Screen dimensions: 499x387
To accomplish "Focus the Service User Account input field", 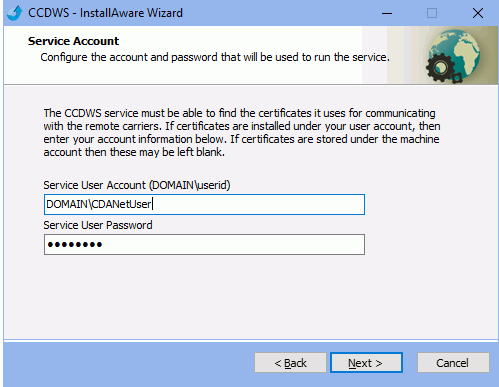I will point(204,204).
